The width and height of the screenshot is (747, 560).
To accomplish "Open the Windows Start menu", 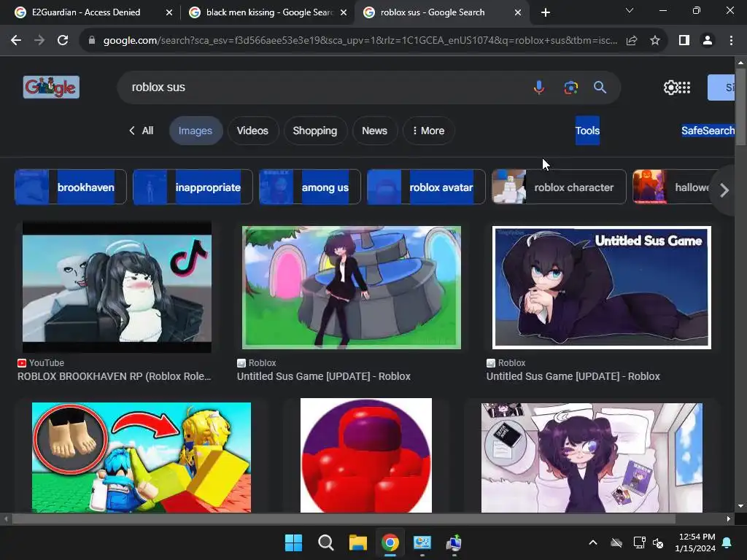I will pos(293,542).
